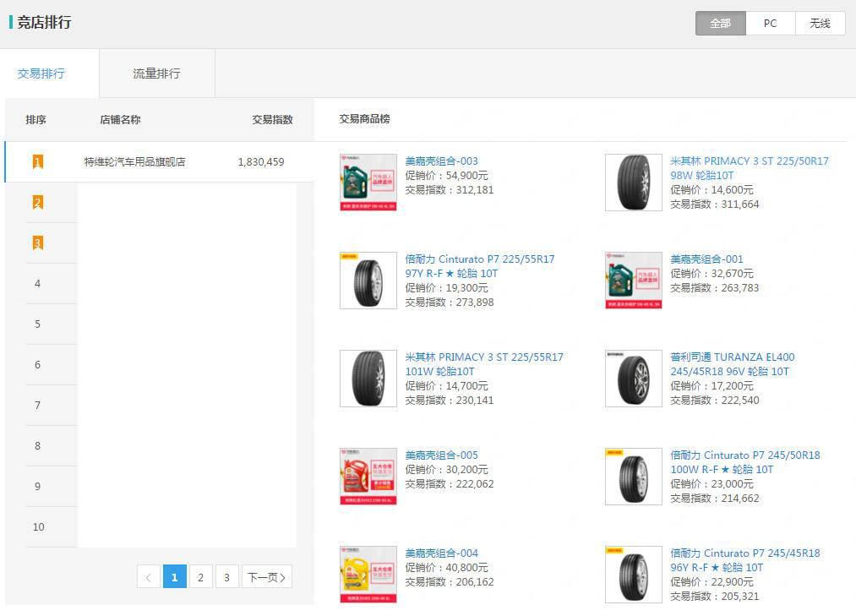
Task: Click the 美嘉壳组合-005 product image
Action: (x=368, y=477)
